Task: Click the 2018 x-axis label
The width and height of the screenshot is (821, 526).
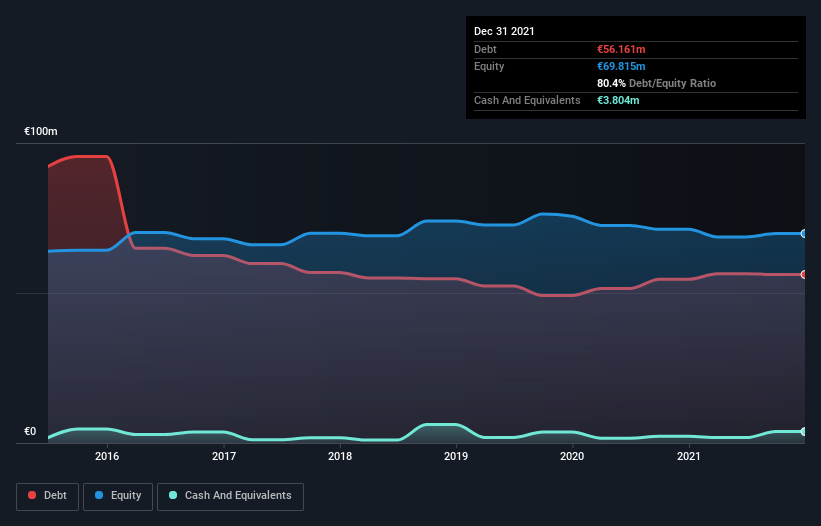Action: click(x=340, y=456)
